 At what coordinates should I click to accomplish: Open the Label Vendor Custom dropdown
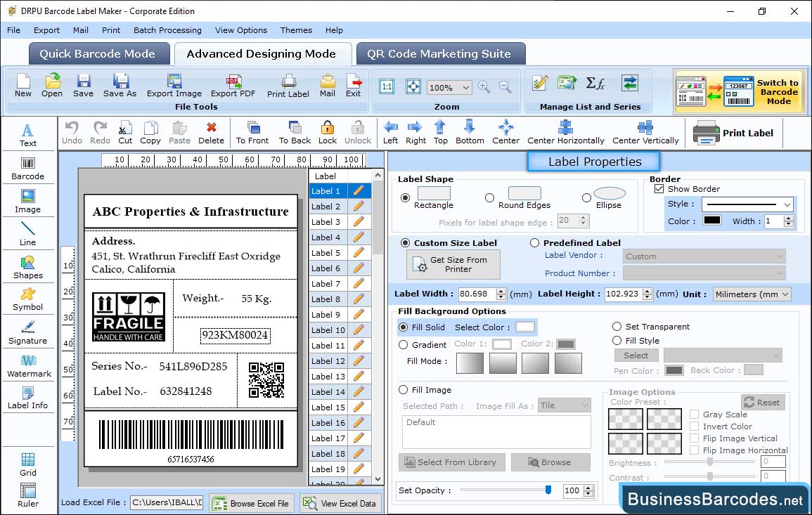pyautogui.click(x=704, y=256)
